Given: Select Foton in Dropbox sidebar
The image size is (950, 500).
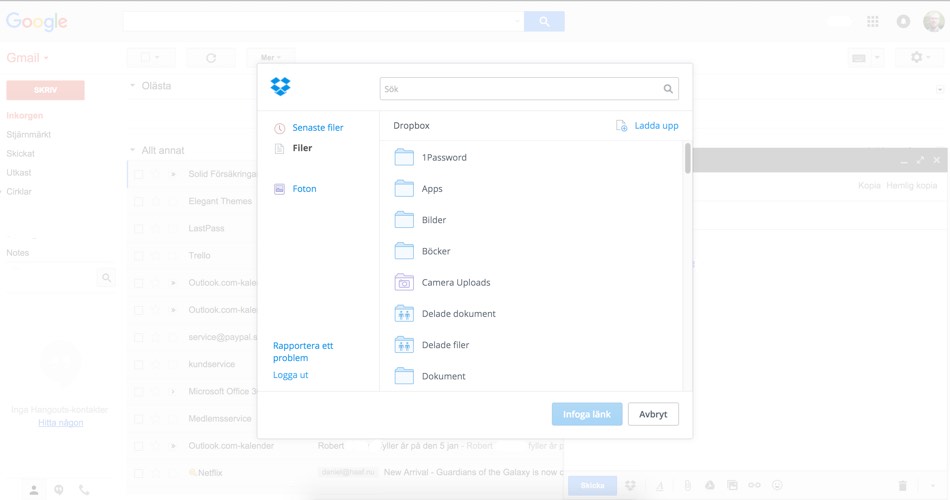Looking at the screenshot, I should coord(304,188).
